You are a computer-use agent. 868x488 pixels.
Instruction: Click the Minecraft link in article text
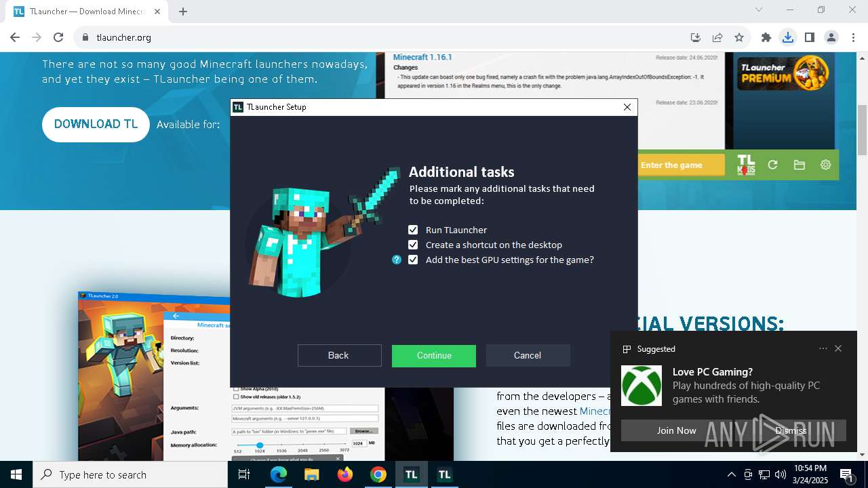595,411
